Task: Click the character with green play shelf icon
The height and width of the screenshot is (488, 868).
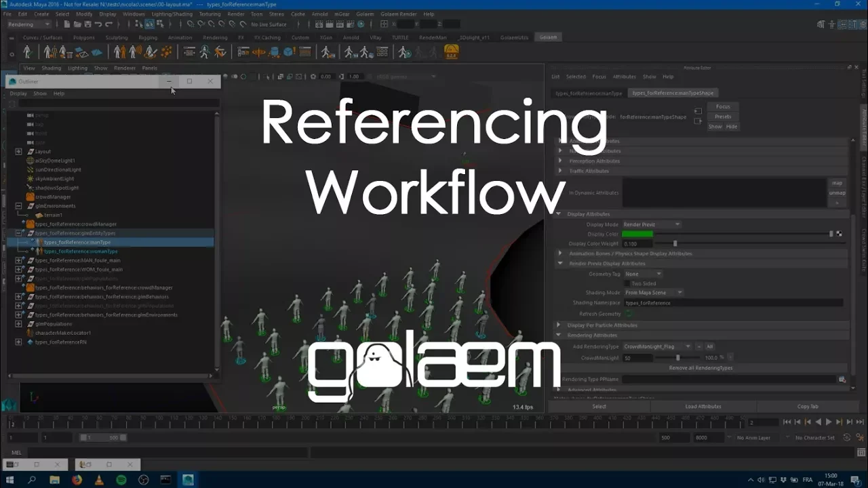Action: [404, 52]
